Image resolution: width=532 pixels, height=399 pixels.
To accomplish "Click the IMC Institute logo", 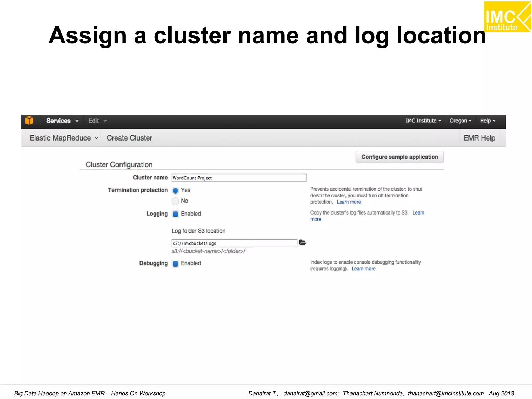I will pyautogui.click(x=507, y=17).
